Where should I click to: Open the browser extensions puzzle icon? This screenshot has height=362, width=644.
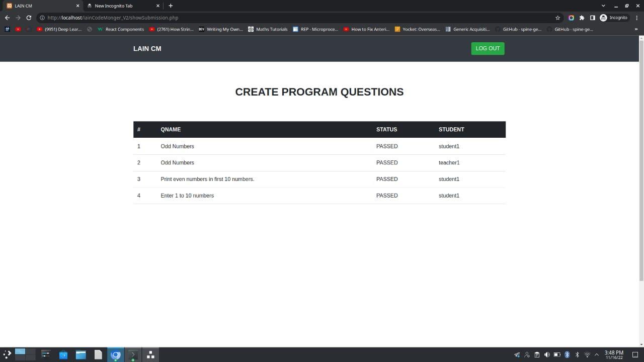[x=582, y=18]
